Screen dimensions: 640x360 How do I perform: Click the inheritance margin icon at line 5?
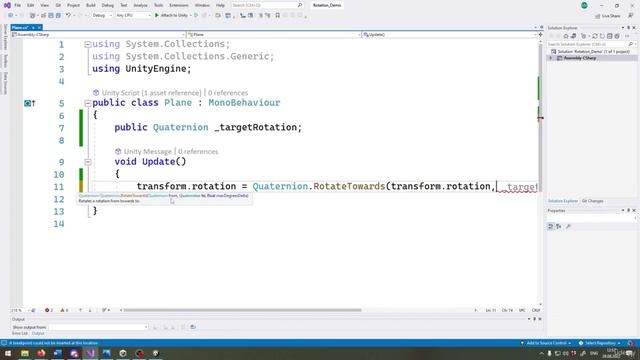point(29,103)
